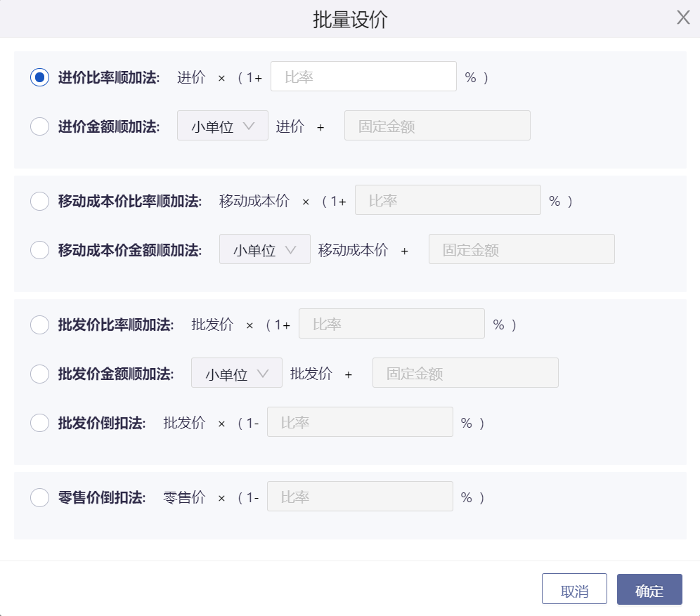
Task: Select the 进价金额顺加法 radio option
Action: 39,126
